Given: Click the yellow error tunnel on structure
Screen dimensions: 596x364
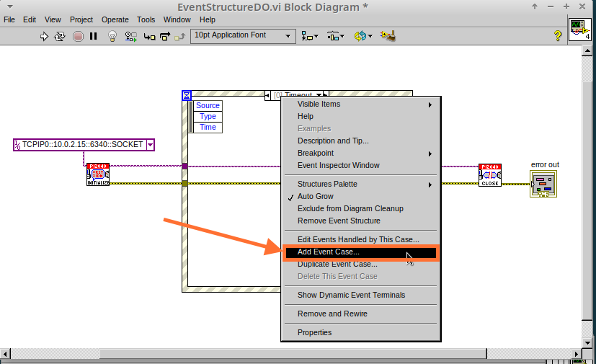Looking at the screenshot, I should click(184, 183).
